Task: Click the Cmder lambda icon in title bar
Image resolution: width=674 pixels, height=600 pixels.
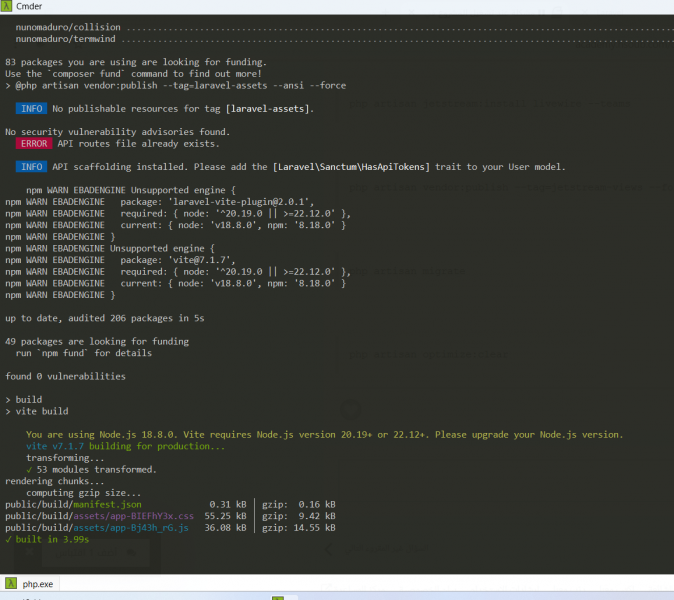Action: pos(8,7)
